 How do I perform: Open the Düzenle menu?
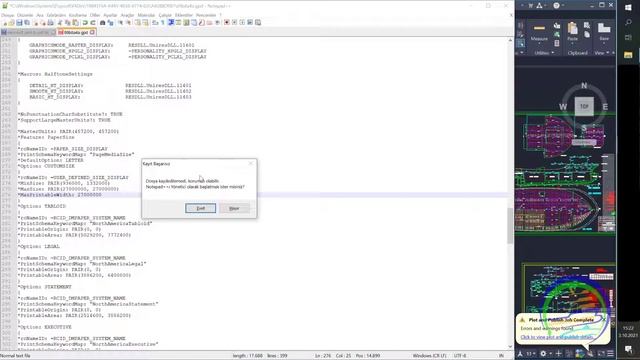tap(25, 15)
